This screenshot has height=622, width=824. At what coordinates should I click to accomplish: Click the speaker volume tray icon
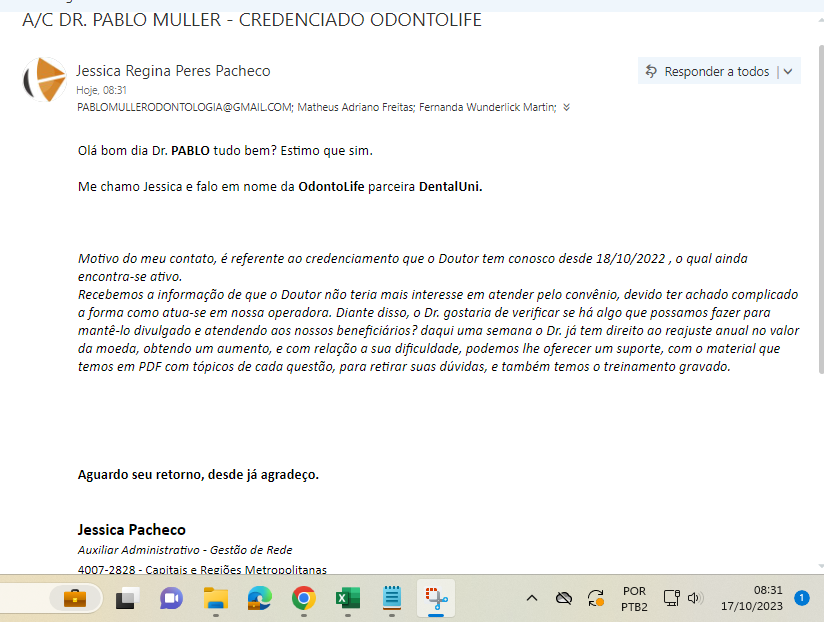coord(695,598)
